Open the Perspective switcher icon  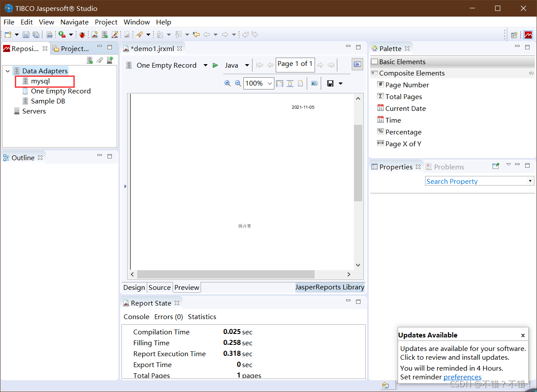click(514, 35)
